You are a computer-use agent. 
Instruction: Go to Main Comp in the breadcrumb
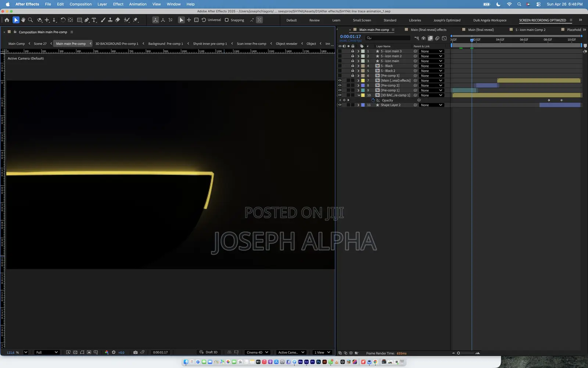(17, 43)
